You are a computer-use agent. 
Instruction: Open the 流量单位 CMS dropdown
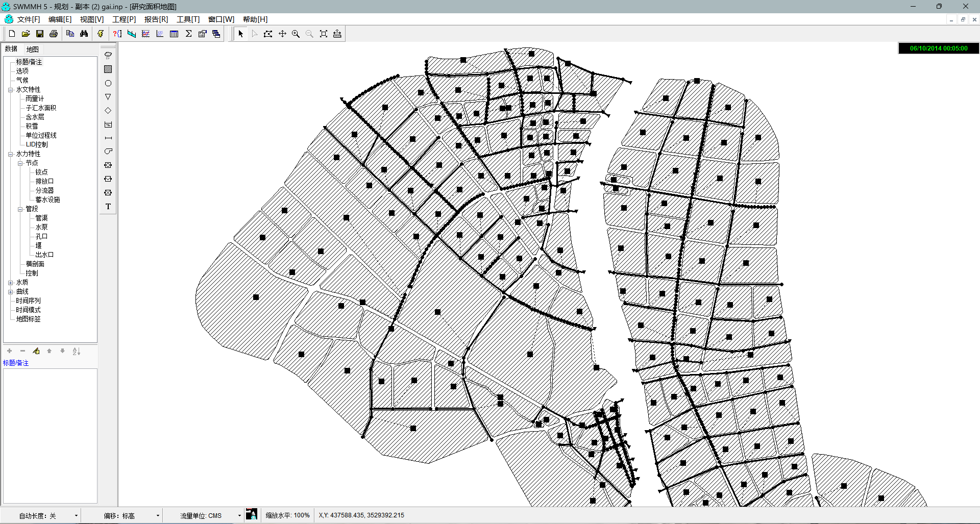pos(239,516)
